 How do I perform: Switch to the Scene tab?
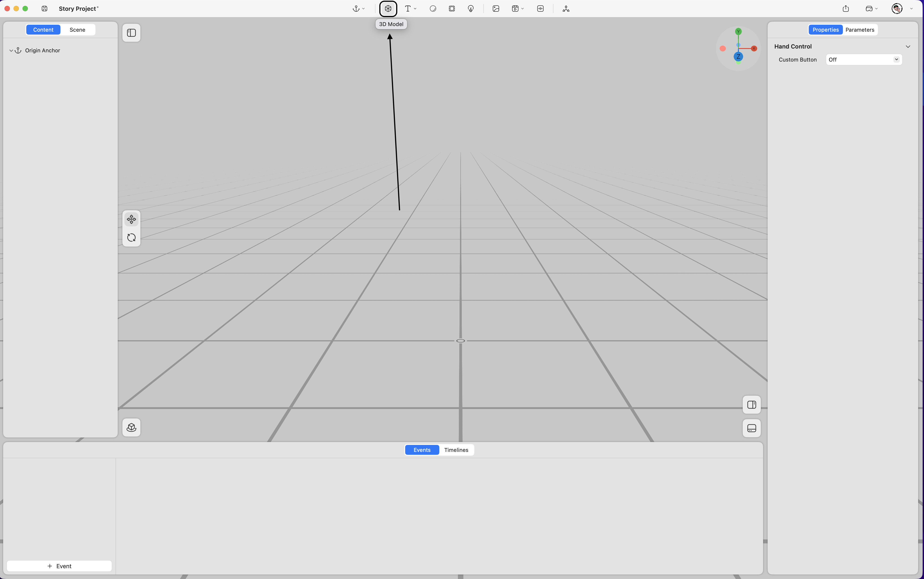[x=77, y=30]
